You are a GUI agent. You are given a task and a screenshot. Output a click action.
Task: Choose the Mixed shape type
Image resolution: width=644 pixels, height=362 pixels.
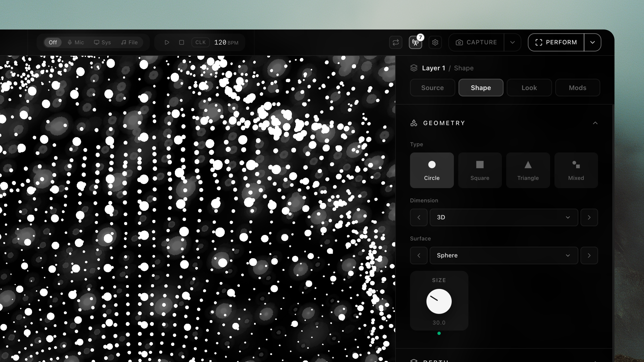[576, 170]
